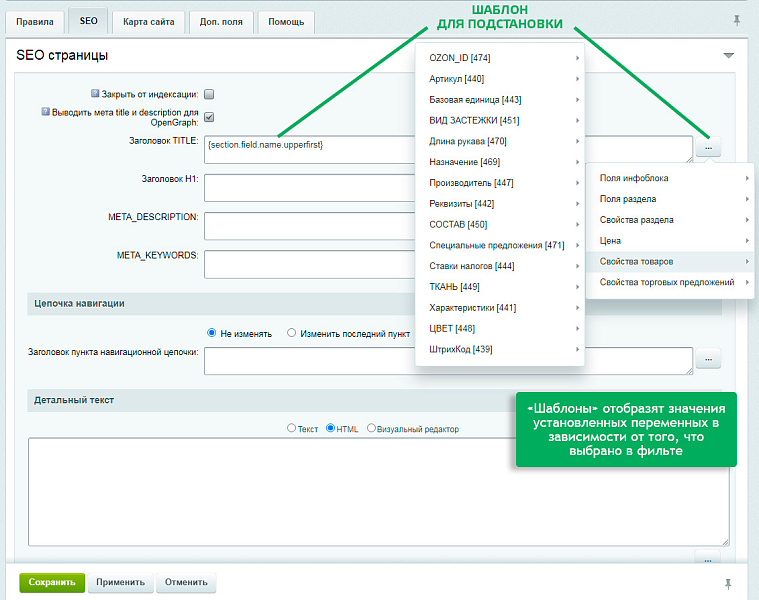Open template picker for Заголовок TITLE field

click(708, 148)
